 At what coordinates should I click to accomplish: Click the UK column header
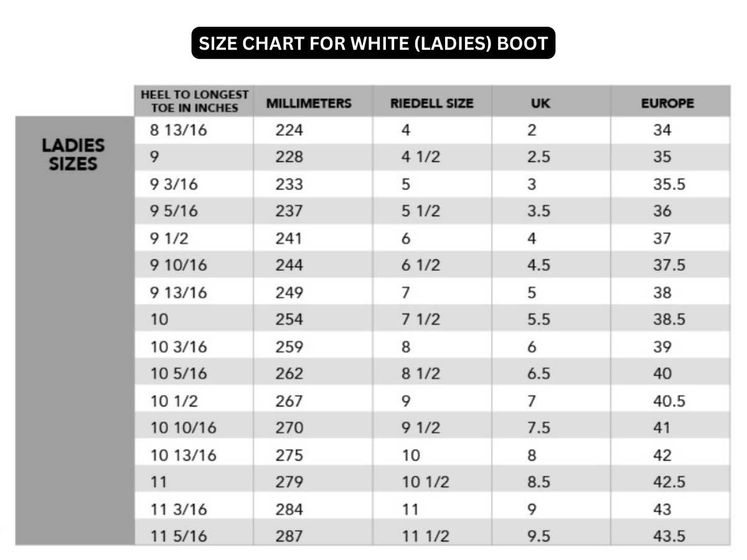coord(540,103)
